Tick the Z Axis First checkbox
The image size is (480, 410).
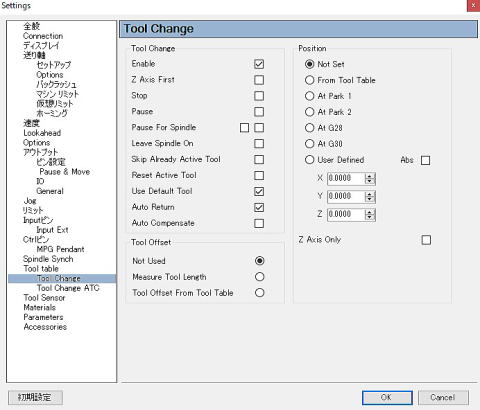pyautogui.click(x=259, y=80)
